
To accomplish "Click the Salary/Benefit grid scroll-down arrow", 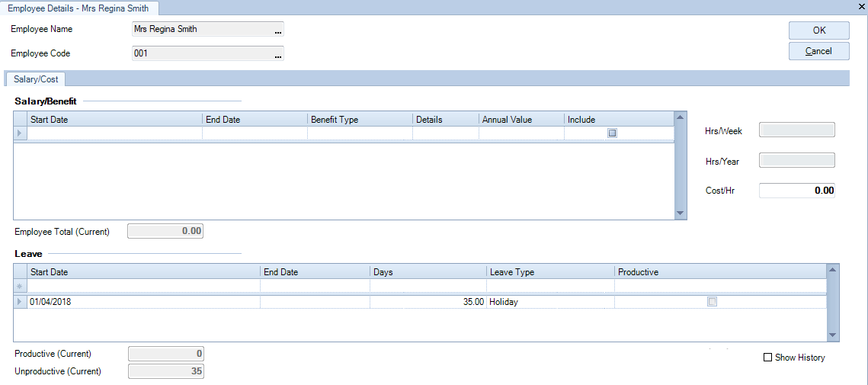I will [681, 213].
